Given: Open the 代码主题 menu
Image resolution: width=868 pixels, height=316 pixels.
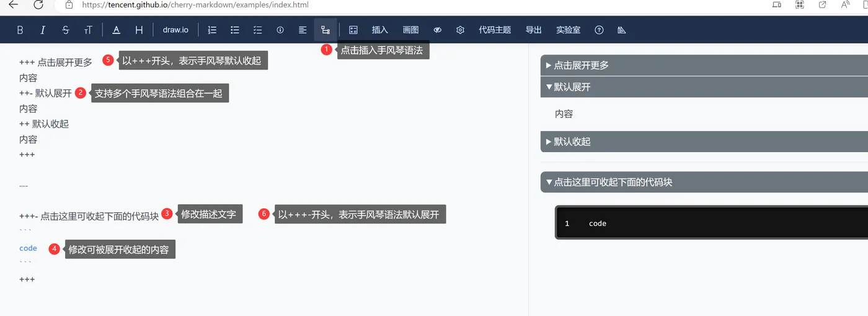Looking at the screenshot, I should pyautogui.click(x=495, y=30).
